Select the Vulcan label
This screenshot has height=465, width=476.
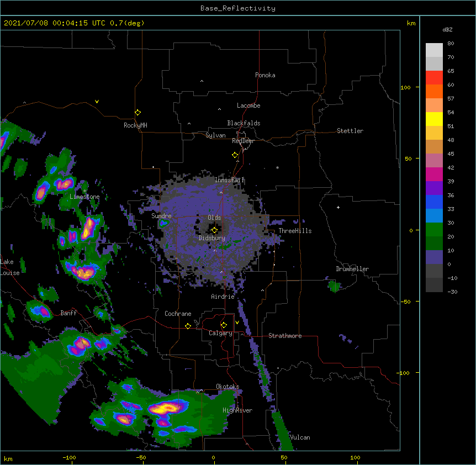click(x=300, y=437)
